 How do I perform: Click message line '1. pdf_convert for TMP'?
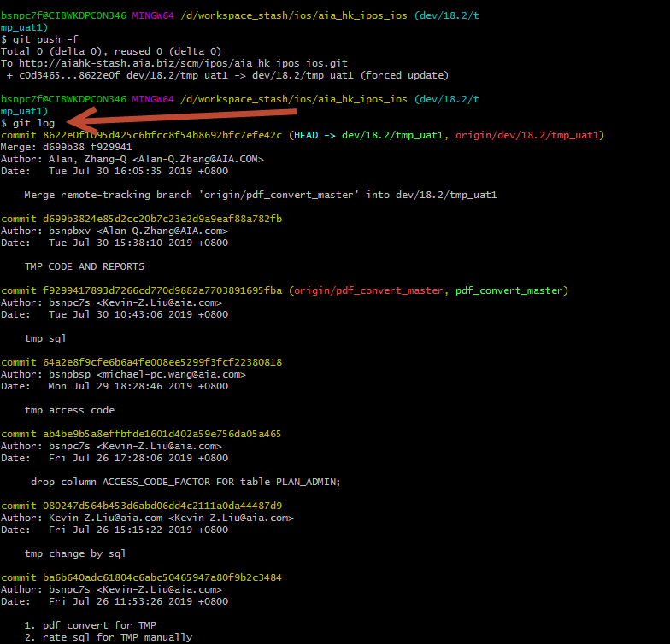tap(91, 625)
